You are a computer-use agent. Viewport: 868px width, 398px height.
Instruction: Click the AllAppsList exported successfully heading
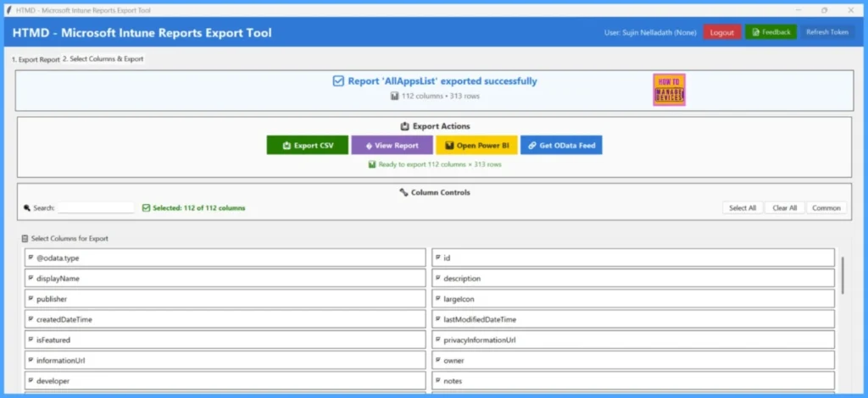click(x=442, y=81)
